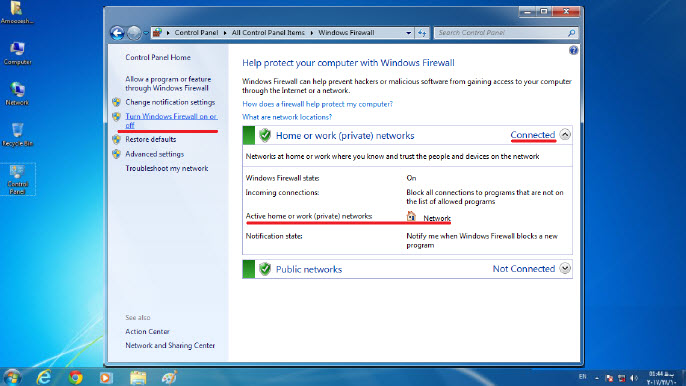Click the address bar refresh button
The width and height of the screenshot is (686, 386).
point(422,33)
